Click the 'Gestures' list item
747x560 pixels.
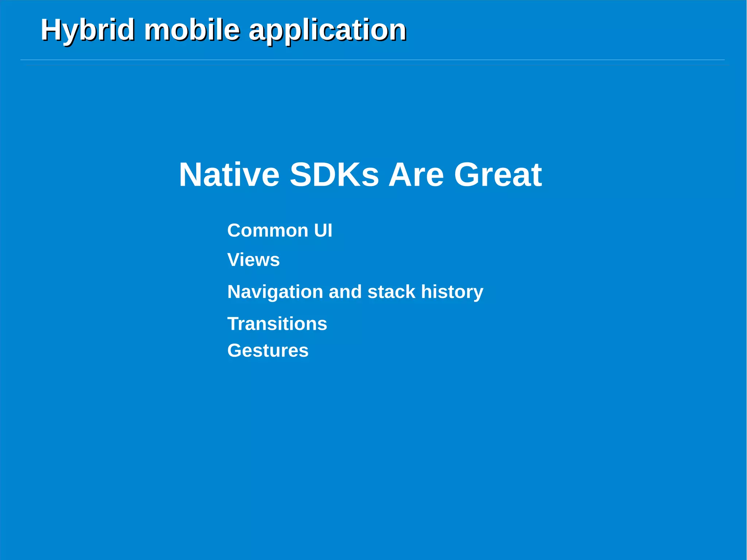(x=268, y=351)
